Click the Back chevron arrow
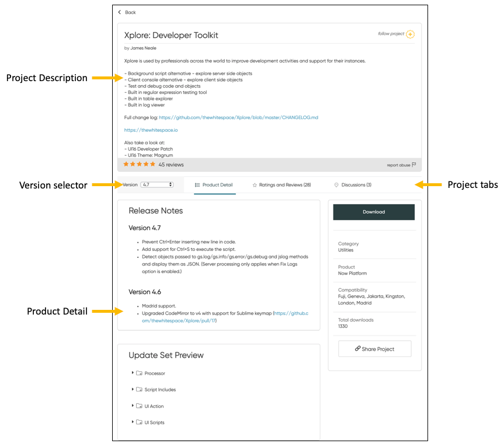Image resolution: width=504 pixels, height=447 pixels. (x=119, y=12)
